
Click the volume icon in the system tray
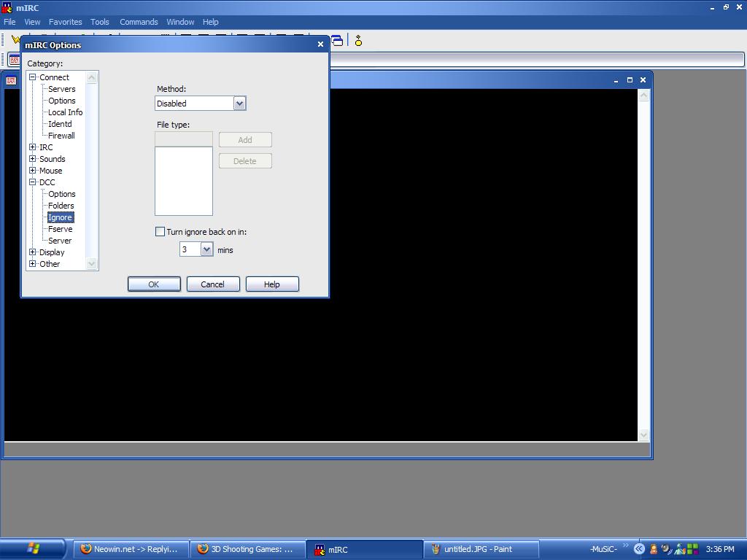point(666,549)
